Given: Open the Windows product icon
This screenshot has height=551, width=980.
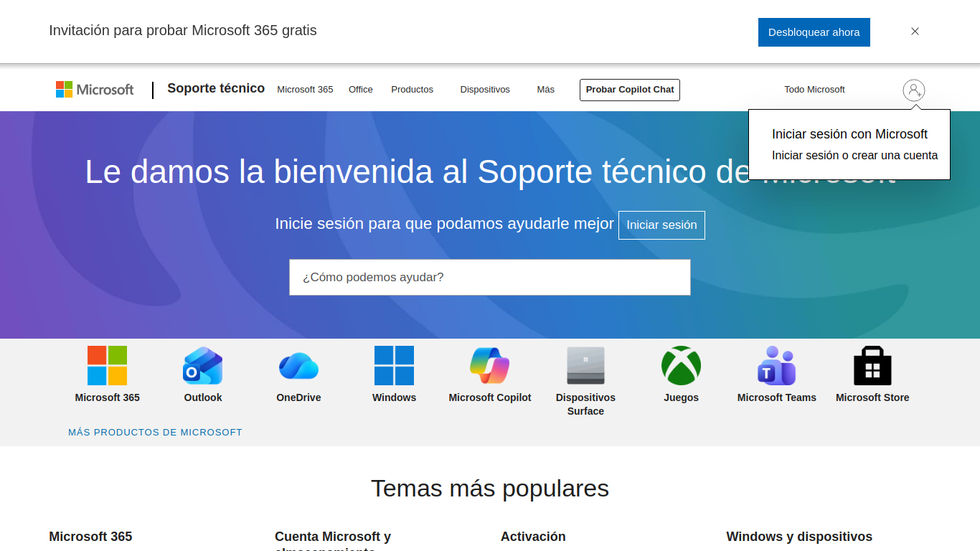Looking at the screenshot, I should pyautogui.click(x=394, y=366).
